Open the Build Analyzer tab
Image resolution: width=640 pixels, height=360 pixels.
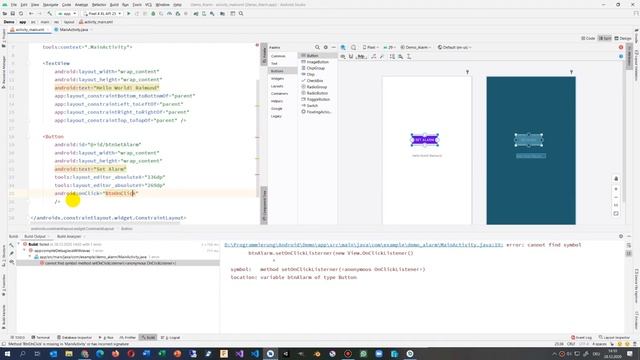point(69,236)
